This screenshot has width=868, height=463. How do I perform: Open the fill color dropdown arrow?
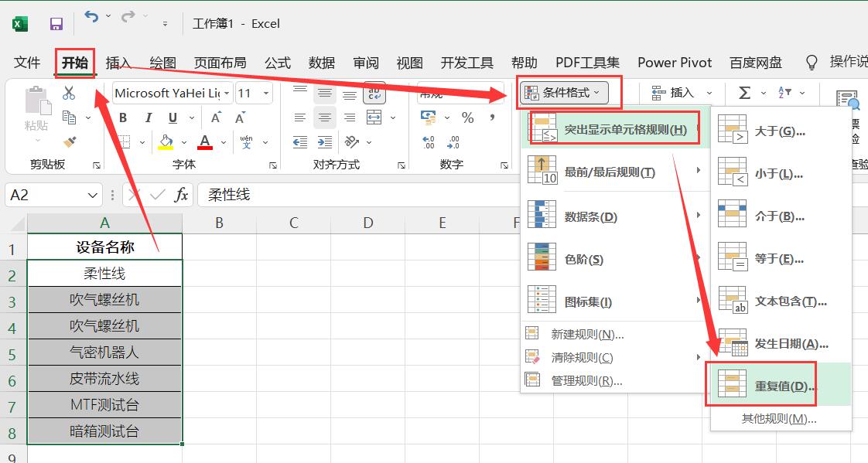pos(184,143)
